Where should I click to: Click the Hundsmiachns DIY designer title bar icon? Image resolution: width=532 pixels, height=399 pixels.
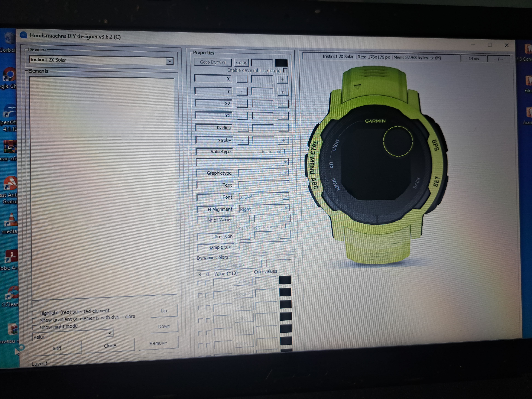[23, 35]
